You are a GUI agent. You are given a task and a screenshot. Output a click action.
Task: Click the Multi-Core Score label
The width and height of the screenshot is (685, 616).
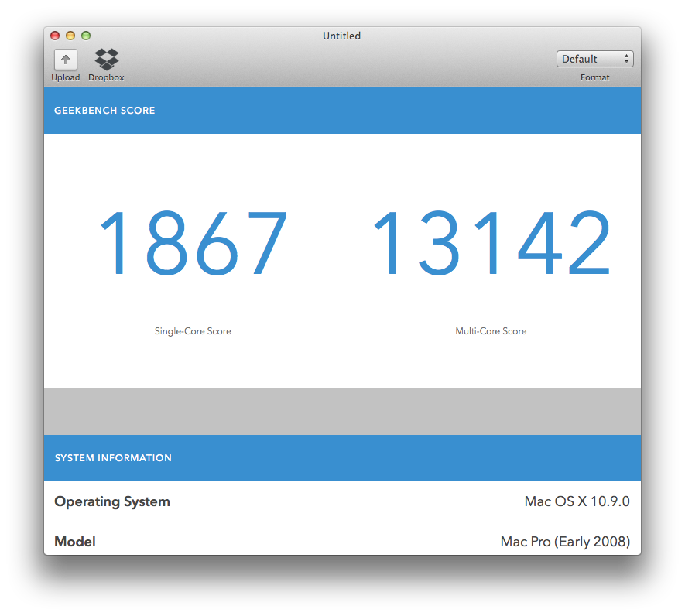click(x=491, y=331)
